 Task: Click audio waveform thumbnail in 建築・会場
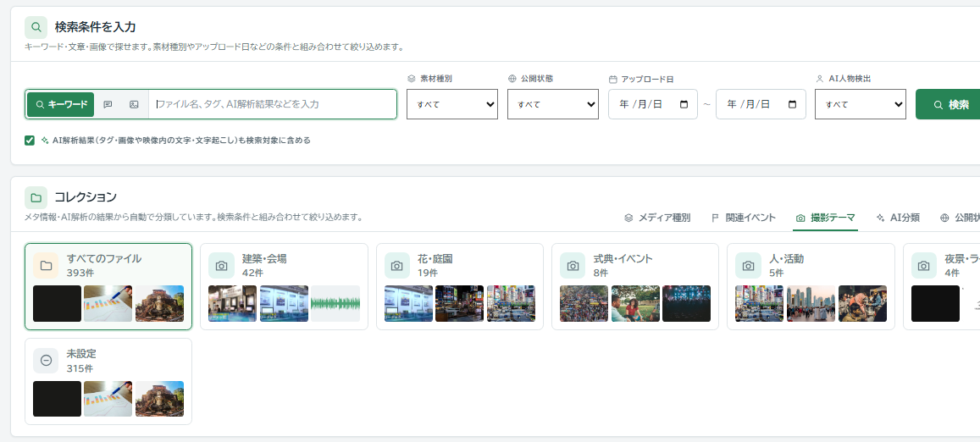pos(335,304)
